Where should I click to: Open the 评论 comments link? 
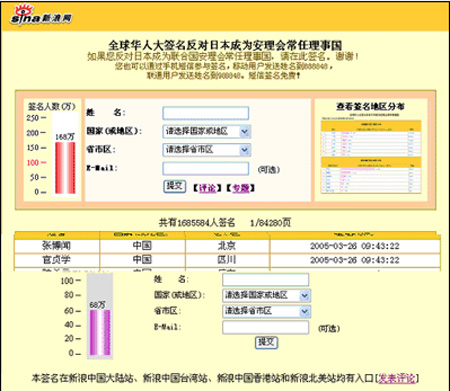click(207, 188)
